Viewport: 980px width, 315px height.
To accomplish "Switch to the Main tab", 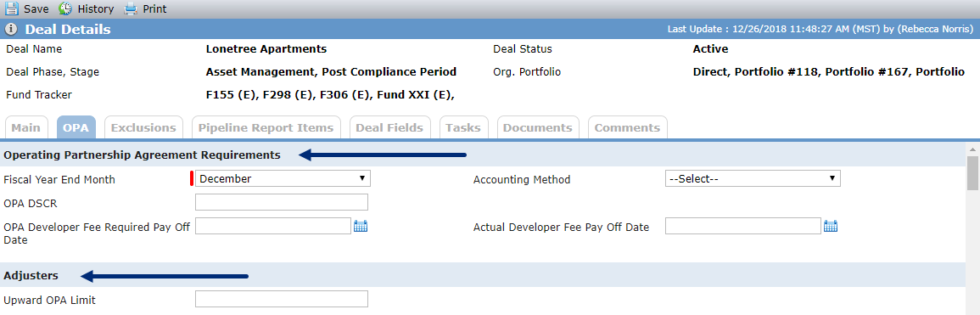I will click(x=26, y=127).
